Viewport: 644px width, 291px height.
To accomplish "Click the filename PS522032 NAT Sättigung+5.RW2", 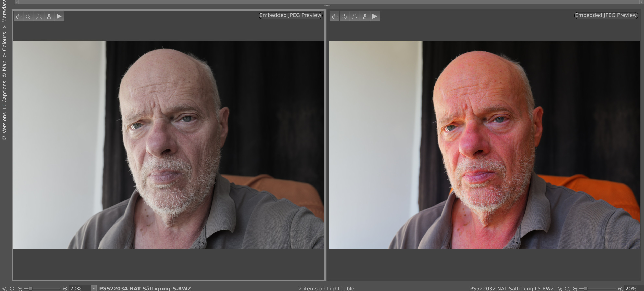I will tap(512, 288).
